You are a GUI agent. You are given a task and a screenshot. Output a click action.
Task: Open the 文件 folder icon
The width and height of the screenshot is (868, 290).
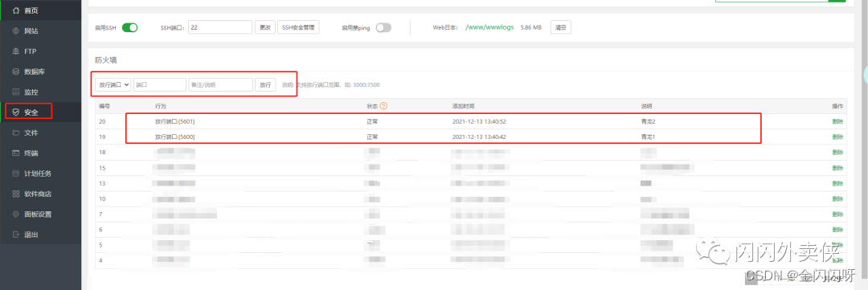(15, 133)
